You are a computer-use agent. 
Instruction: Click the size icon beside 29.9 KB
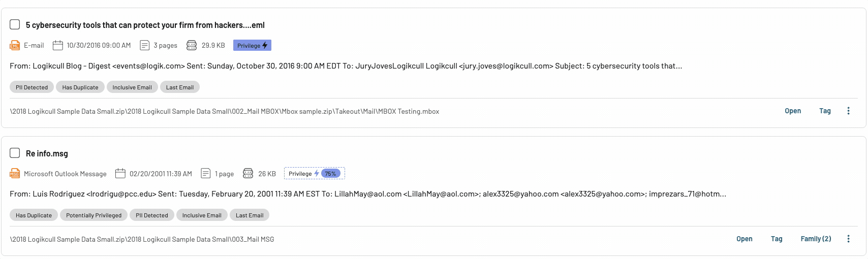(192, 45)
